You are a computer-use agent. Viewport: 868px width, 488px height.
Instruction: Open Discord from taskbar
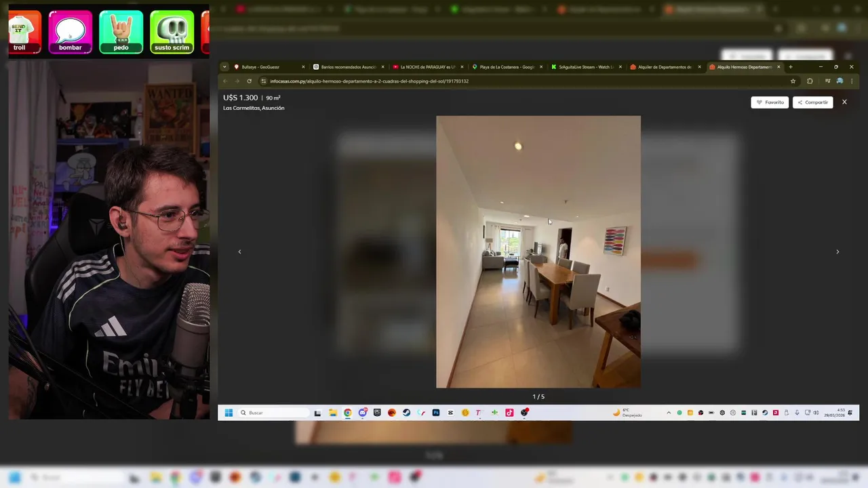tap(363, 413)
